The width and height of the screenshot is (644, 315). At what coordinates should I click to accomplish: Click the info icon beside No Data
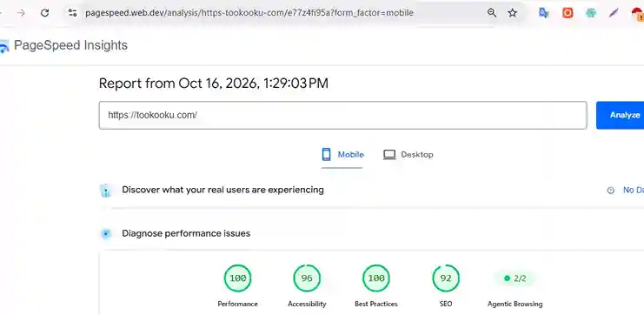pyautogui.click(x=611, y=190)
